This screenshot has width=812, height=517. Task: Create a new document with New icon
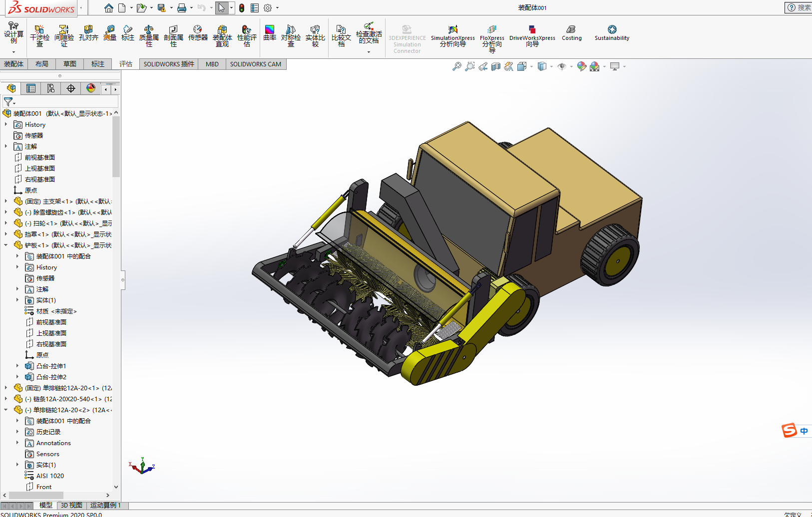tap(122, 8)
